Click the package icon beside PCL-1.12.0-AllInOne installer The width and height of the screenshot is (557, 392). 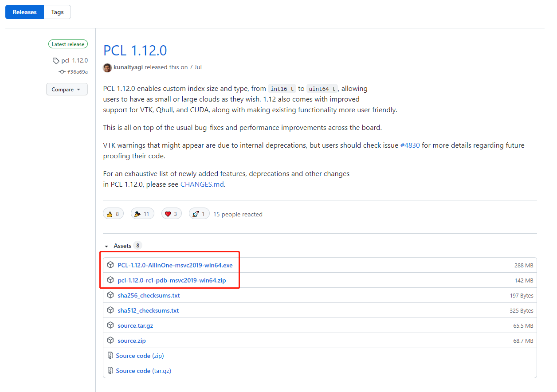[x=110, y=265]
